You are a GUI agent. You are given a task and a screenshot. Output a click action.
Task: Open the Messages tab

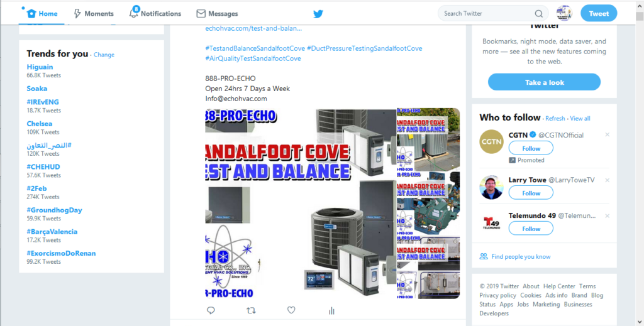click(x=217, y=14)
